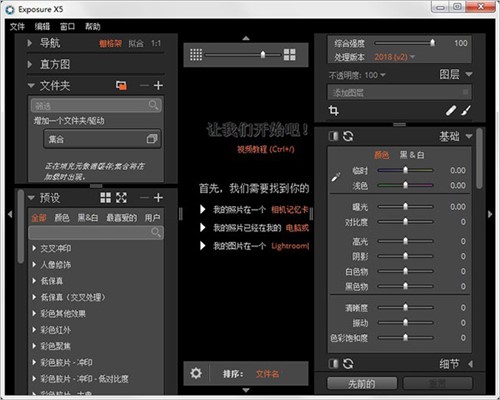This screenshot has width=500, height=400.
Task: Open the 编辑 menu
Action: pos(42,26)
